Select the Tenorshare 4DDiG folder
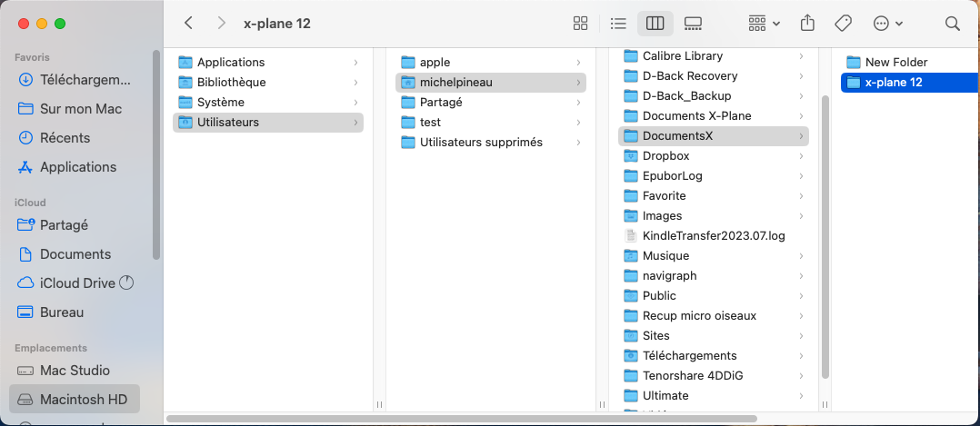Screen dimensions: 980x426 [x=713, y=375]
